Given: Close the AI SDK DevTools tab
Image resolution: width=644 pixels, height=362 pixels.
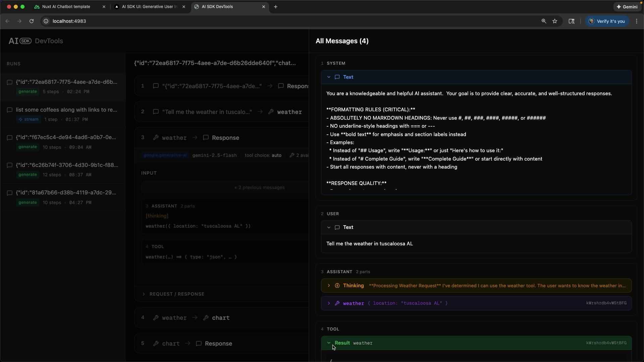Looking at the screenshot, I should click(264, 7).
